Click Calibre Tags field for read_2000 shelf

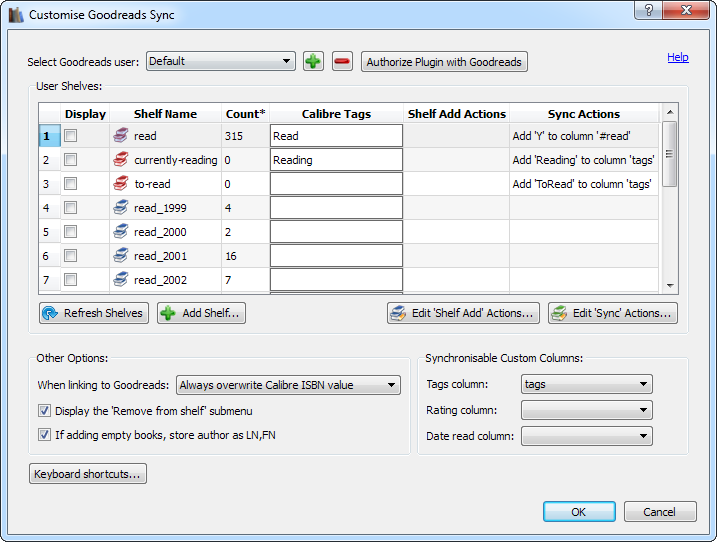[x=337, y=232]
